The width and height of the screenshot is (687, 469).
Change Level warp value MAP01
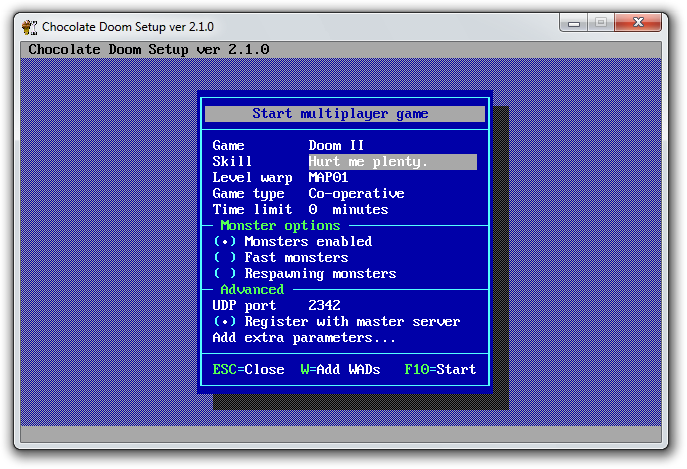[328, 178]
